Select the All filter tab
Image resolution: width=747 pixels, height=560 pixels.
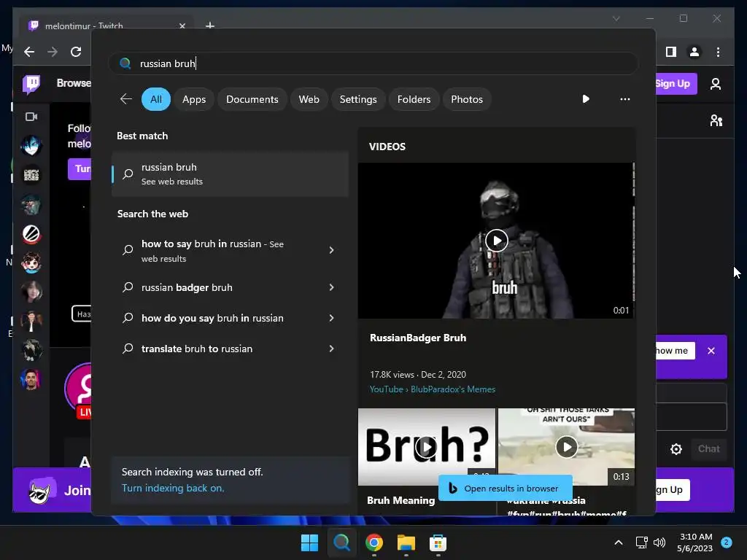156,99
